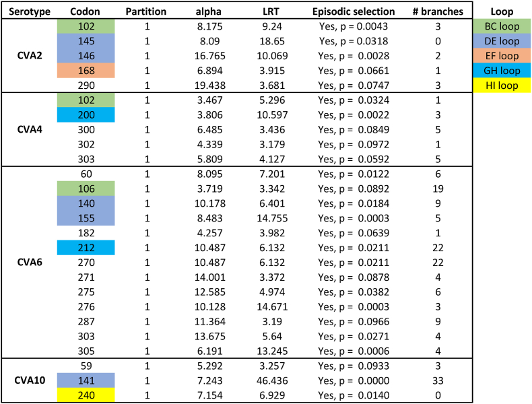Click codon 212 highlighted blue cell
The height and width of the screenshot is (404, 532).
(x=86, y=248)
